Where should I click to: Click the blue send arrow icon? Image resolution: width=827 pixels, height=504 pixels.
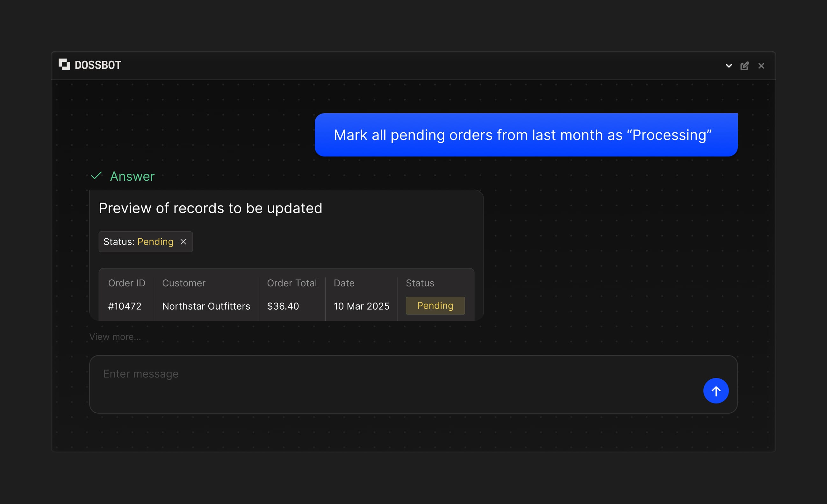point(716,391)
